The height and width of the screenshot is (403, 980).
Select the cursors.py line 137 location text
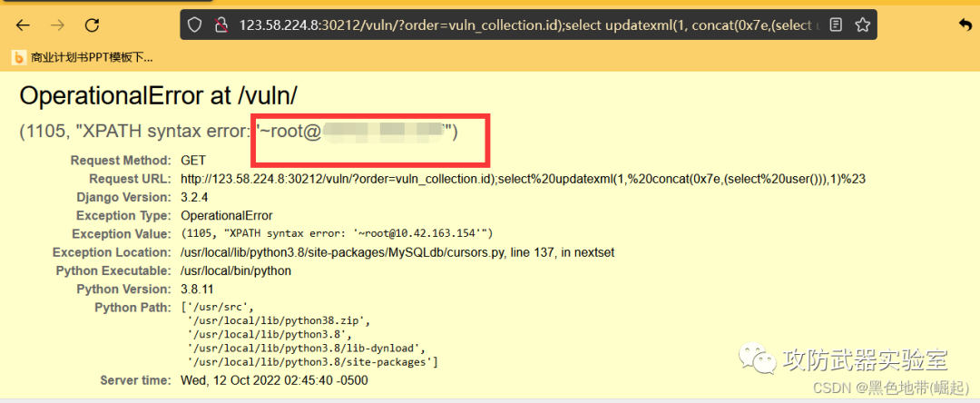tap(398, 252)
